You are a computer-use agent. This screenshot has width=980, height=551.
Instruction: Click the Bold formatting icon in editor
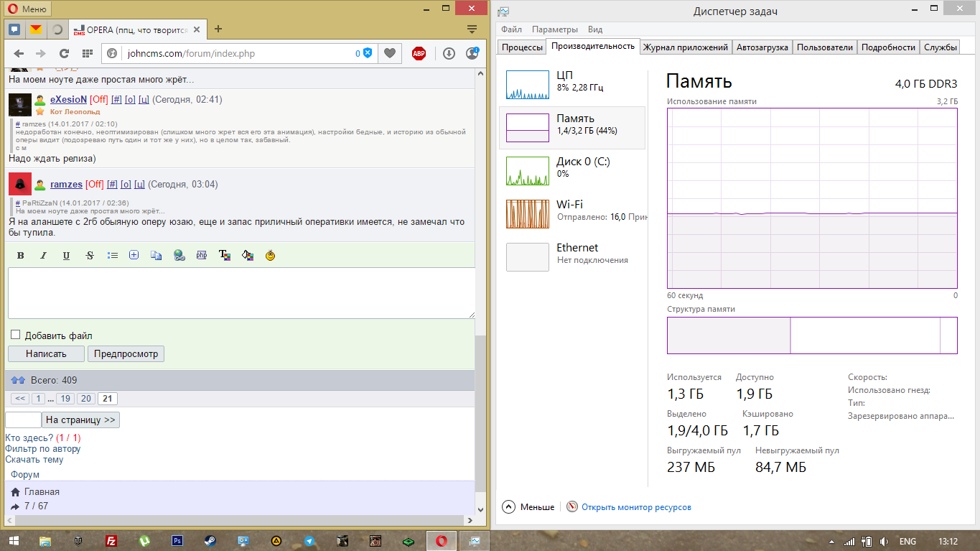pos(20,256)
